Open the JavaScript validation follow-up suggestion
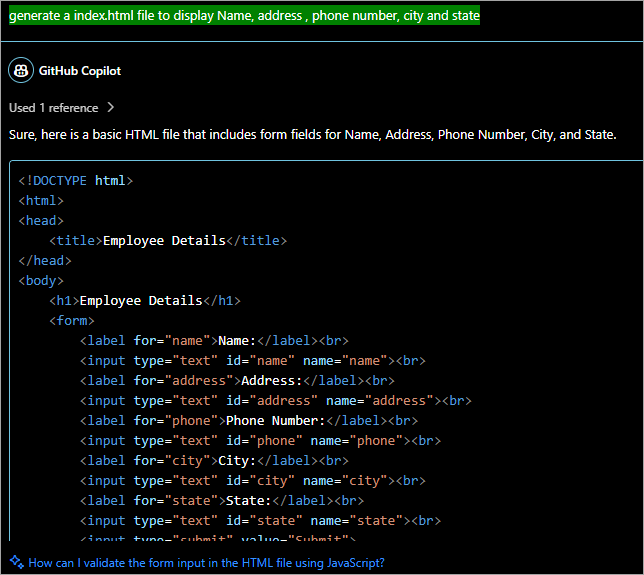Image resolution: width=644 pixels, height=575 pixels. coord(206,563)
